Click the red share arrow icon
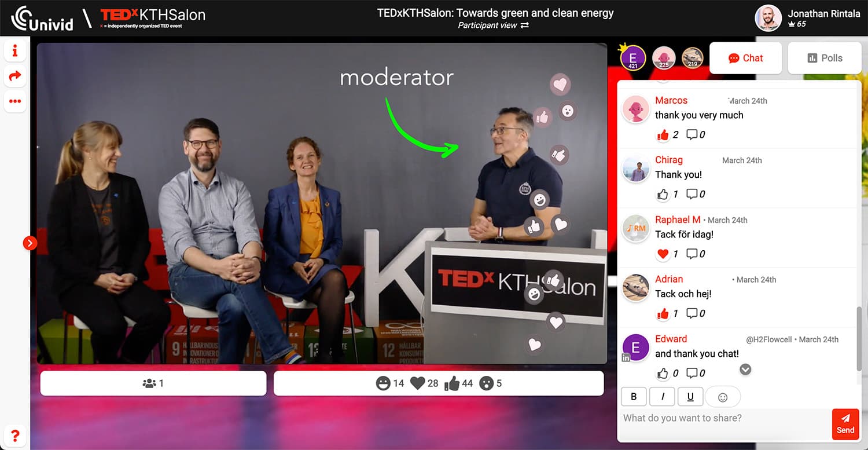 [x=15, y=76]
